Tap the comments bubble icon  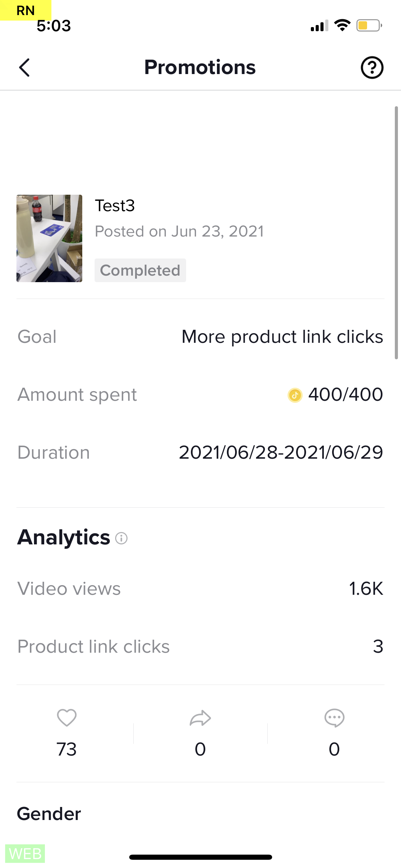click(x=334, y=718)
